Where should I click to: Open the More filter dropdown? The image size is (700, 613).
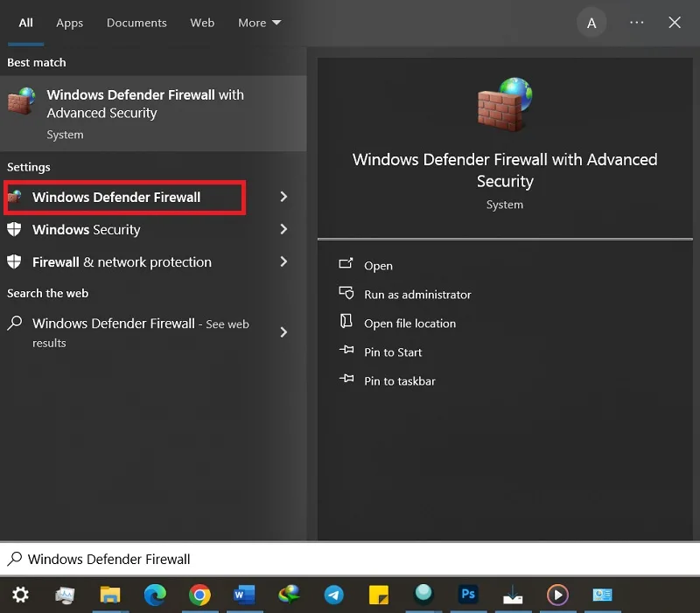pos(259,23)
